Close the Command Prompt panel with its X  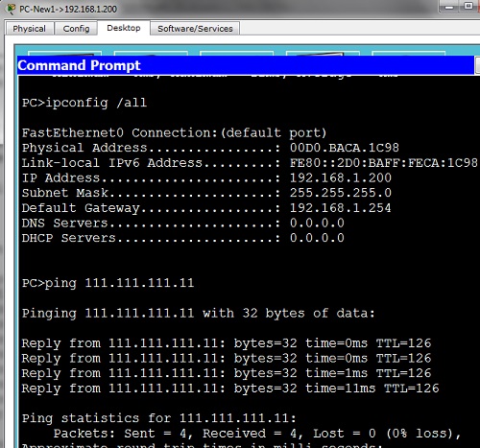click(478, 65)
